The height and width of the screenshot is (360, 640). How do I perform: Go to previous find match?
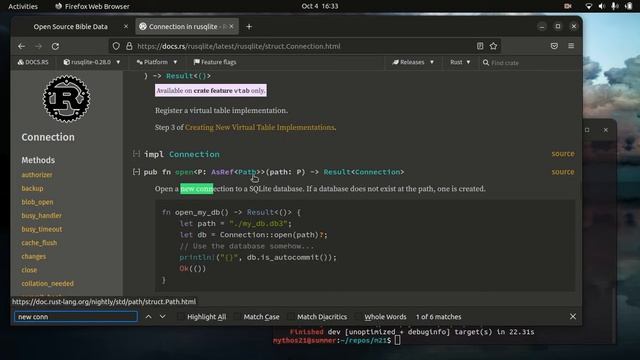[149, 317]
